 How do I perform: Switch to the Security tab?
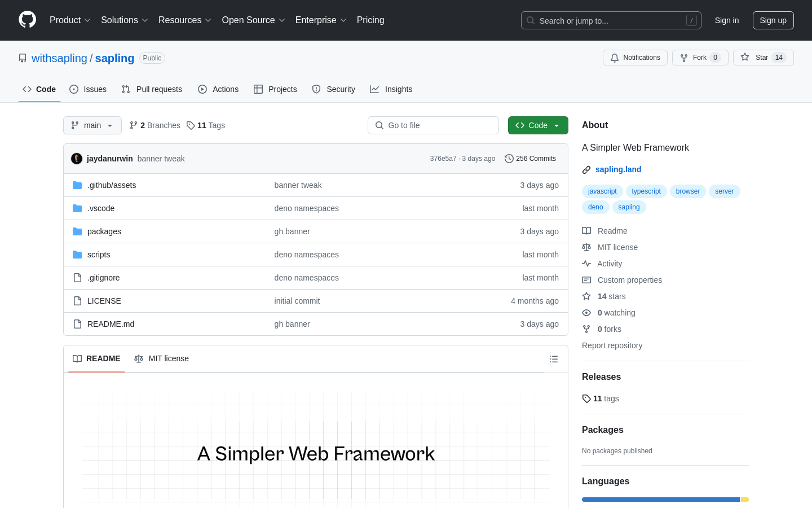tap(334, 89)
